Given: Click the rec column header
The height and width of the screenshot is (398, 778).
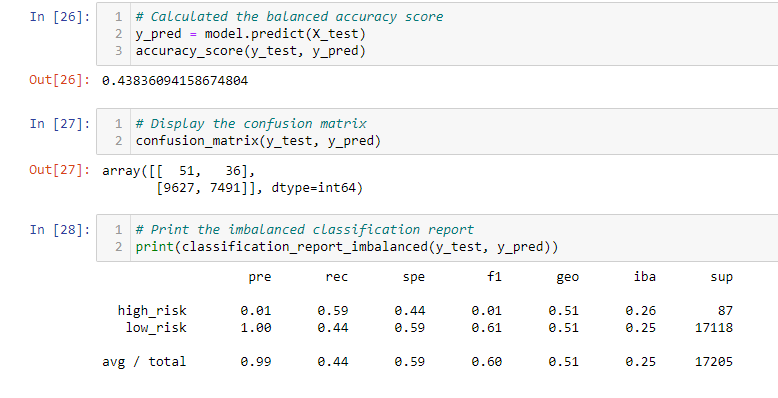Looking at the screenshot, I should coord(337,277).
